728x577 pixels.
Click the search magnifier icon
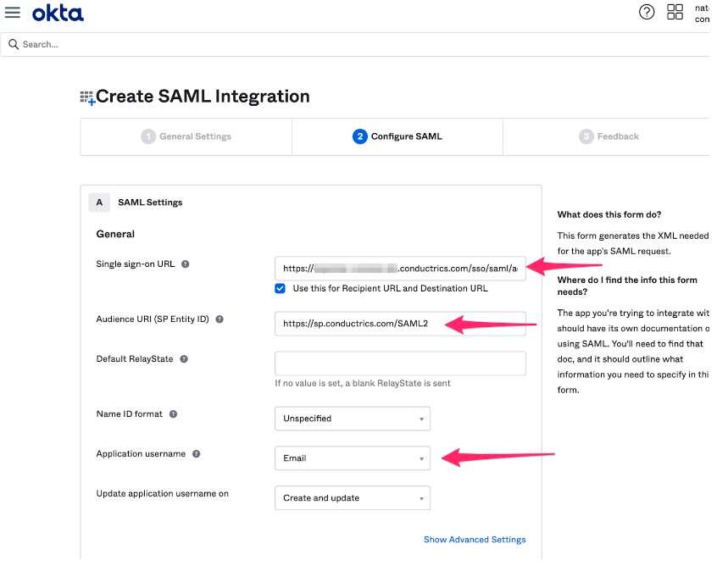click(x=14, y=45)
